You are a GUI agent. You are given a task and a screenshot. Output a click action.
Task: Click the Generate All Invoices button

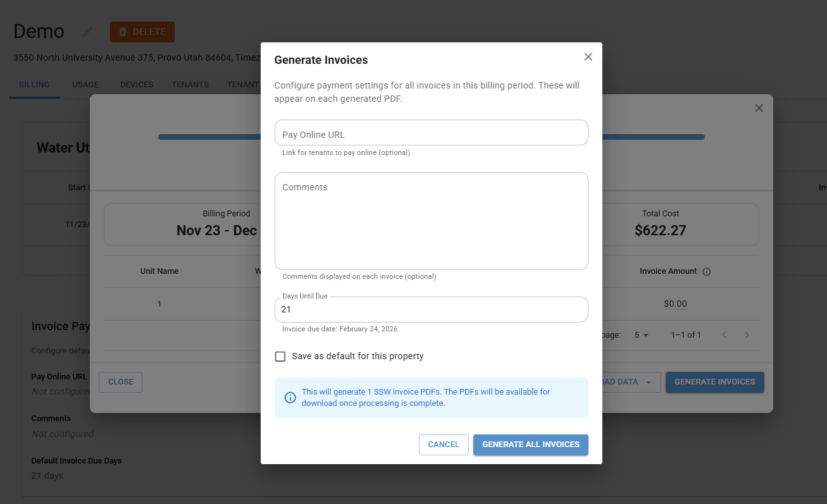click(x=530, y=445)
